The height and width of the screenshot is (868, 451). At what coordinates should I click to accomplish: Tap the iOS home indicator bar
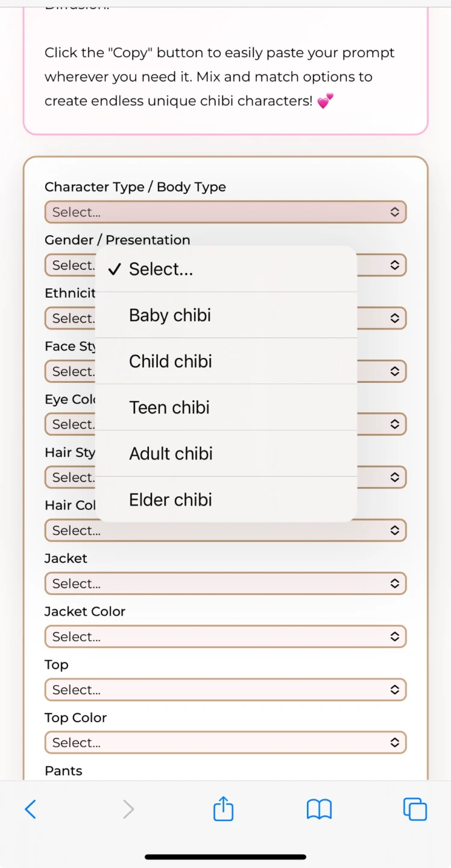[x=225, y=857]
